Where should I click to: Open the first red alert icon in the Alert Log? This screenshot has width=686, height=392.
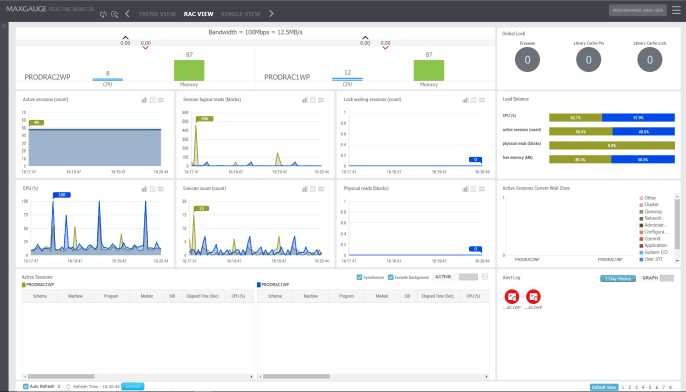[512, 297]
